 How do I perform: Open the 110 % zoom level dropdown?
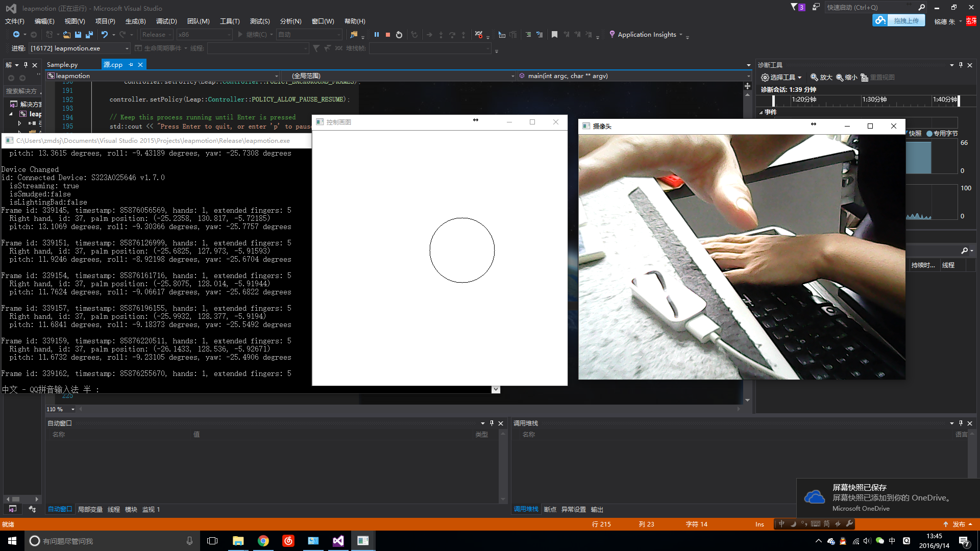[x=60, y=409]
